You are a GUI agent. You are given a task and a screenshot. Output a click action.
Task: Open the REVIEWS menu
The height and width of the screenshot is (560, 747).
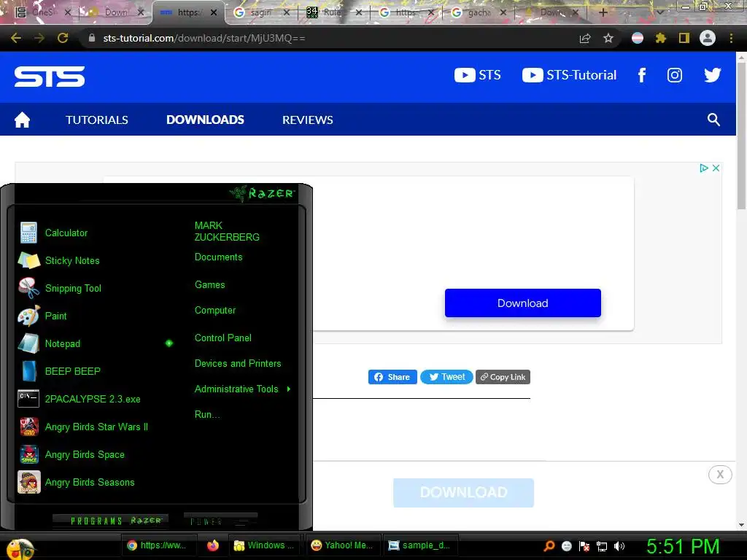(x=307, y=120)
